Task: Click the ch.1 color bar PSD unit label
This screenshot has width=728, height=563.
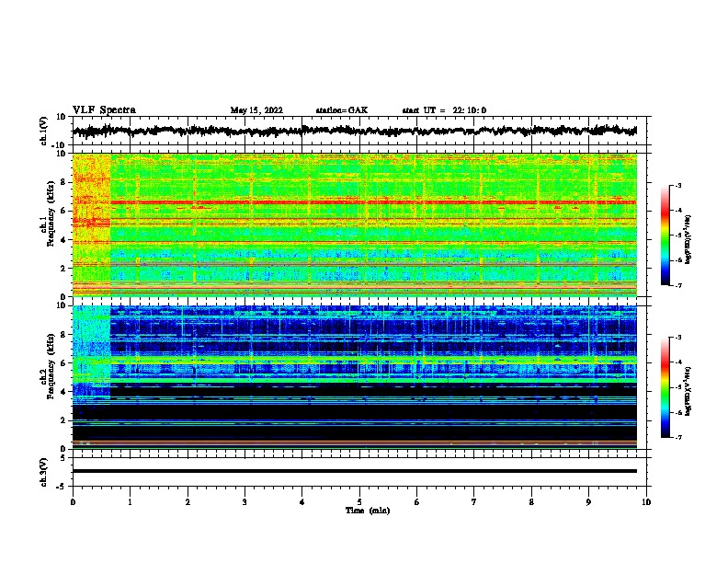Action: coord(688,239)
